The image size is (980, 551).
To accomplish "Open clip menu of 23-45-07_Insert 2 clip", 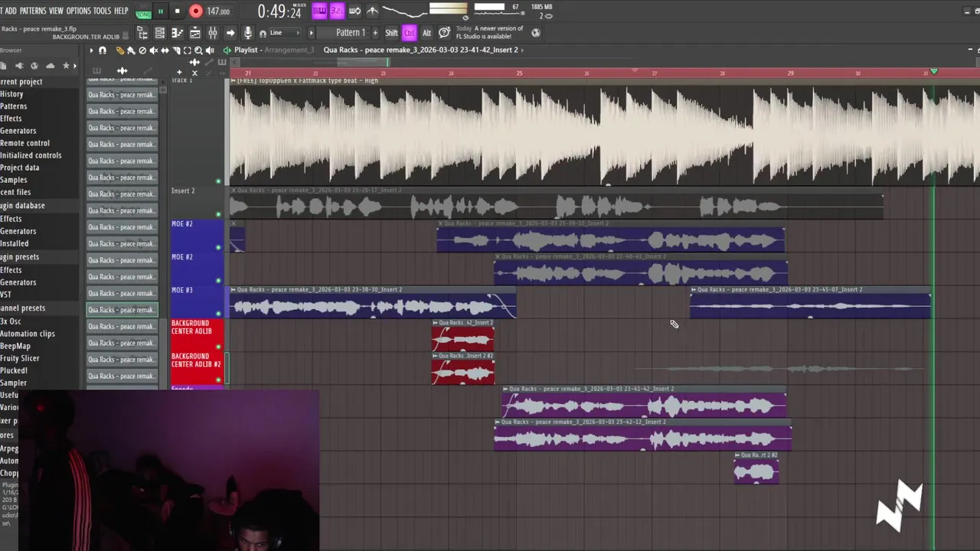I will coord(694,290).
